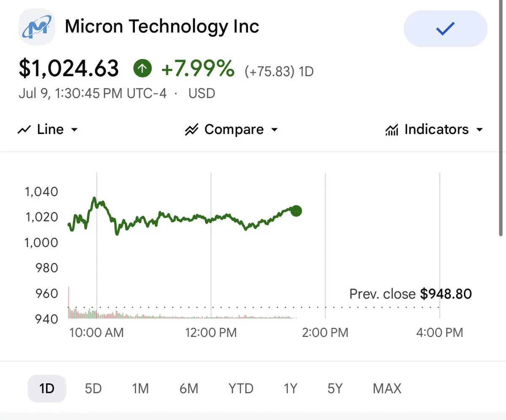The height and width of the screenshot is (420, 506).
Task: Click the green up-arrow change icon
Action: tap(143, 68)
